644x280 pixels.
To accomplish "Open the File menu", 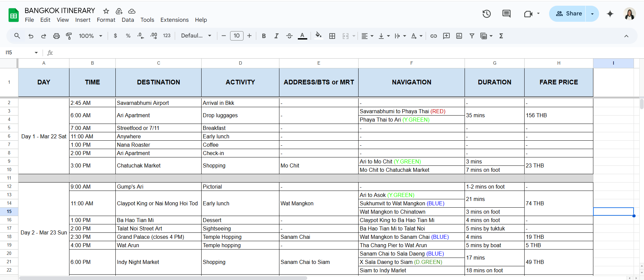I will pyautogui.click(x=30, y=20).
